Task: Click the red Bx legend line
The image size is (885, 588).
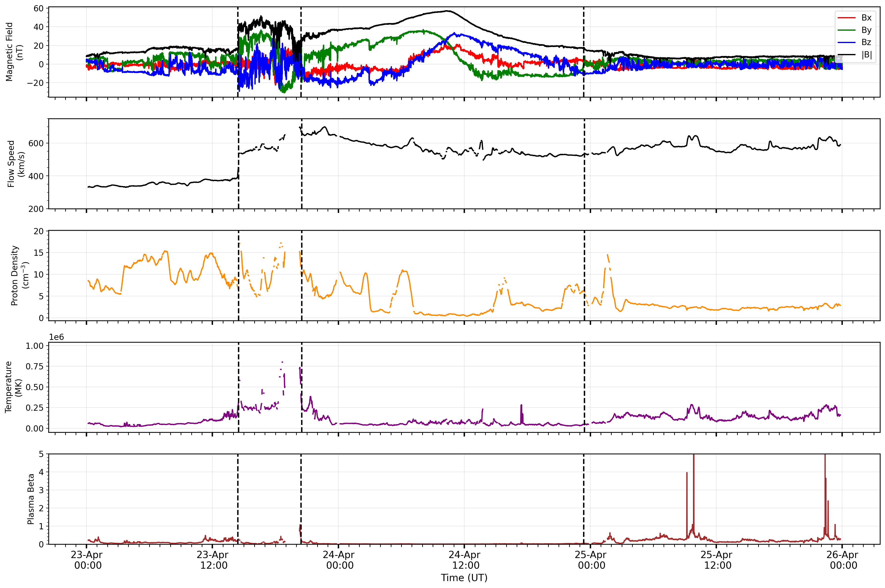Action: (x=846, y=18)
